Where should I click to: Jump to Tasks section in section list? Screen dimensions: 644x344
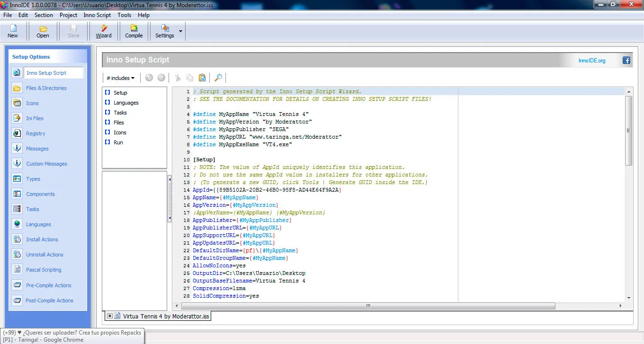coord(120,113)
